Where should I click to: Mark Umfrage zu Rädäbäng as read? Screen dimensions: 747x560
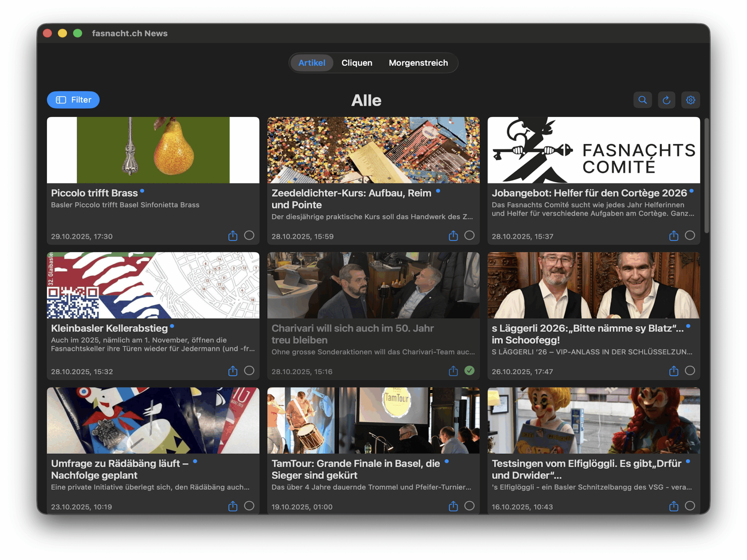(x=249, y=506)
